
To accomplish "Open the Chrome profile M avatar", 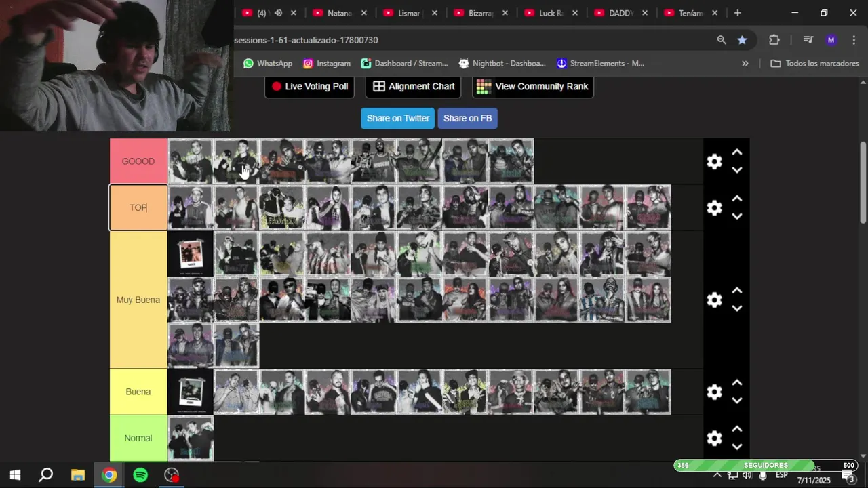I will [x=831, y=40].
